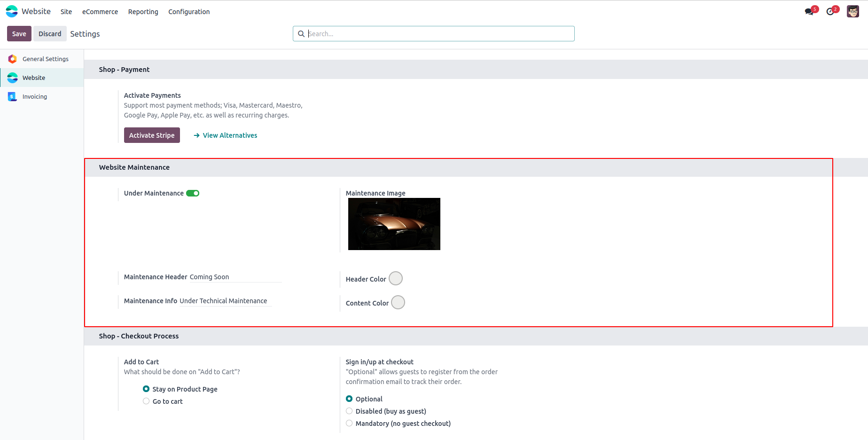This screenshot has width=868, height=440.
Task: Click the Maintenance Image car thumbnail
Action: click(x=394, y=224)
